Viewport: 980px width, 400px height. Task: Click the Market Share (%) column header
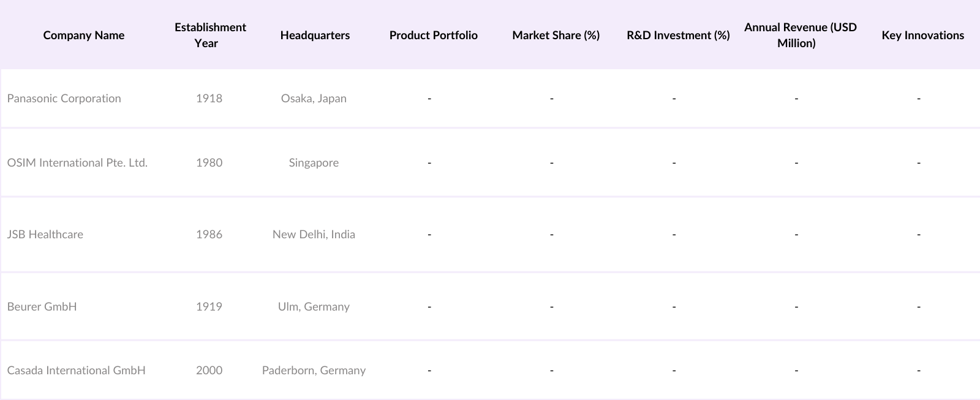pos(556,35)
